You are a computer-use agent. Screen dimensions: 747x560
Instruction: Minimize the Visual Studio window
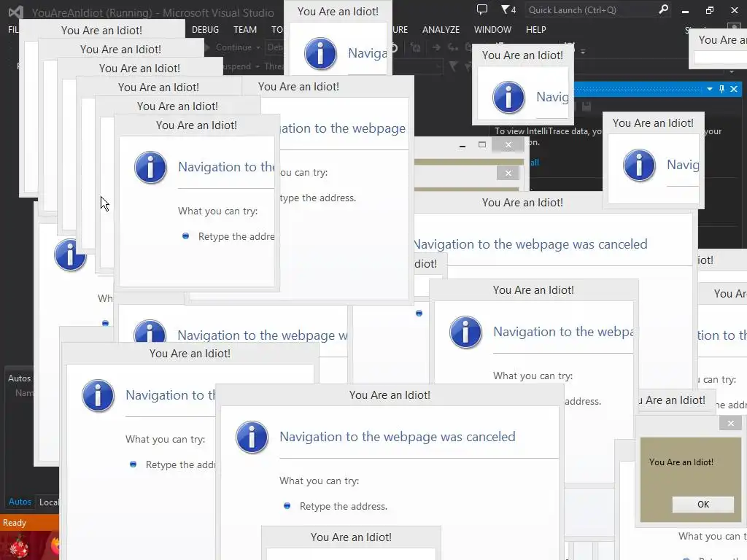[685, 10]
